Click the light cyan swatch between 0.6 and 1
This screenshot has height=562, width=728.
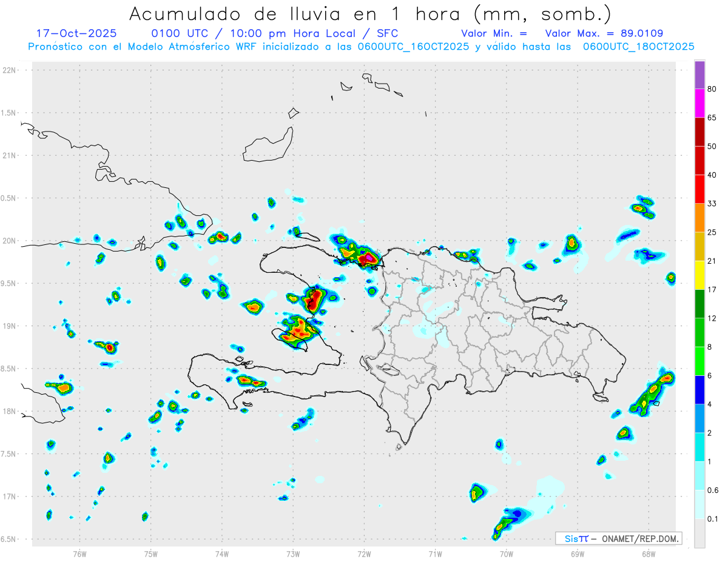coord(699,476)
